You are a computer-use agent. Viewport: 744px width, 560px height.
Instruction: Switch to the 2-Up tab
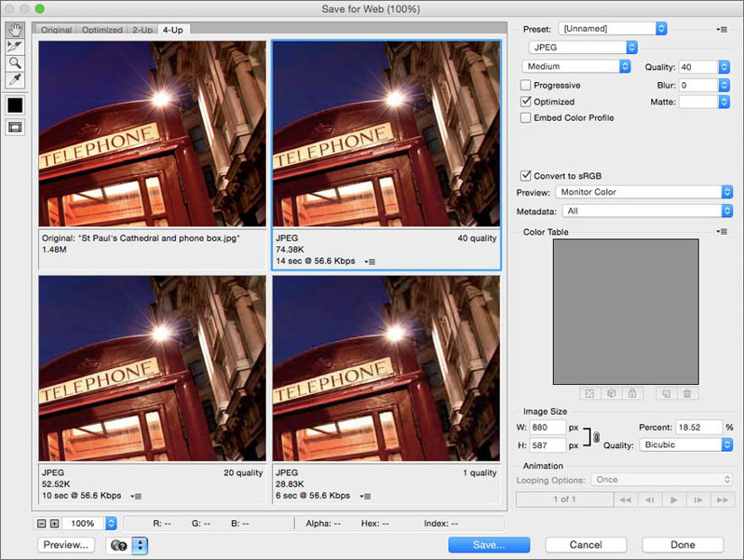pos(142,30)
